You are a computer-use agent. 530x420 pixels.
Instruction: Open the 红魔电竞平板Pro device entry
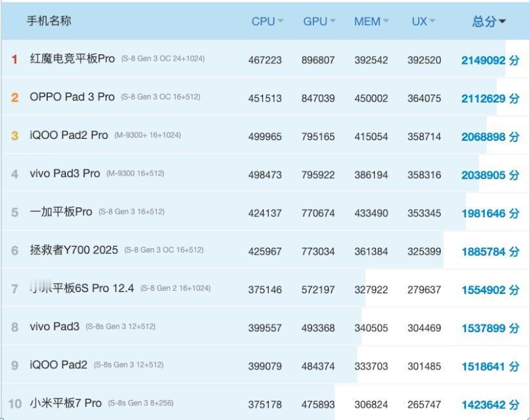pos(72,58)
